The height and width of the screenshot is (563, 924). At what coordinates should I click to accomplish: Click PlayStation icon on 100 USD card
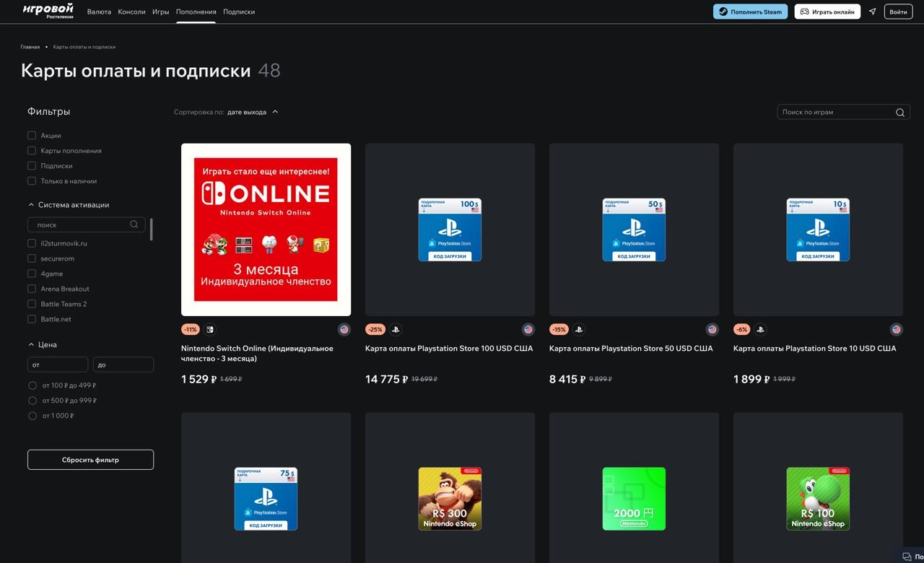pyautogui.click(x=396, y=329)
